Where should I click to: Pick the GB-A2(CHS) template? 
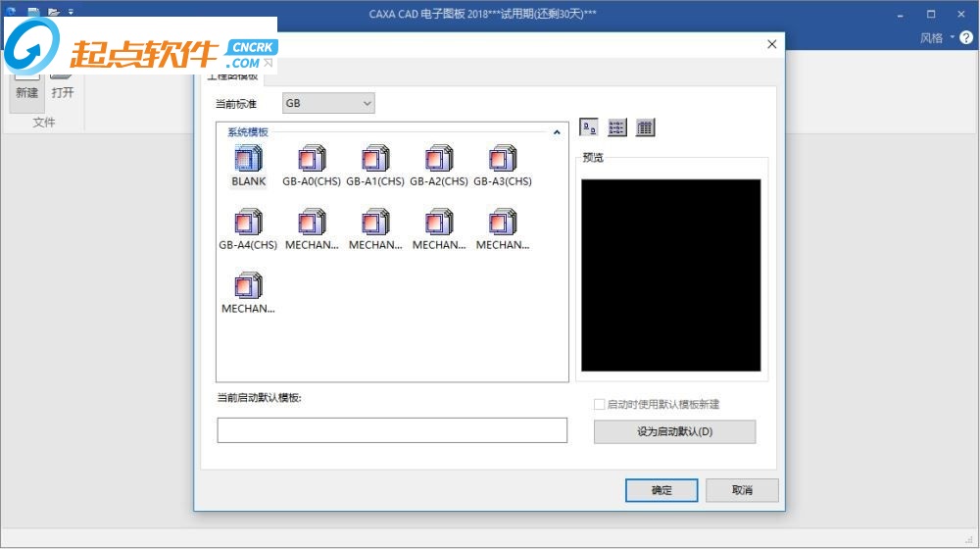(x=439, y=166)
